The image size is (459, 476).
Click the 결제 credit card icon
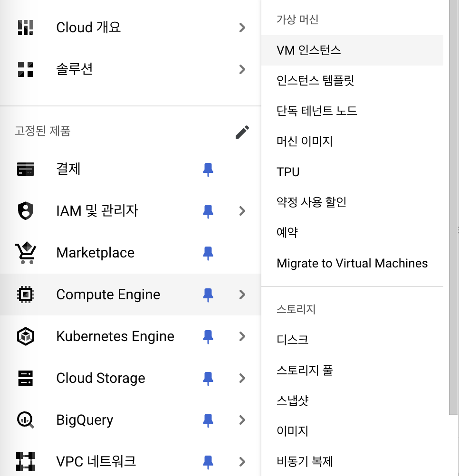(x=26, y=169)
